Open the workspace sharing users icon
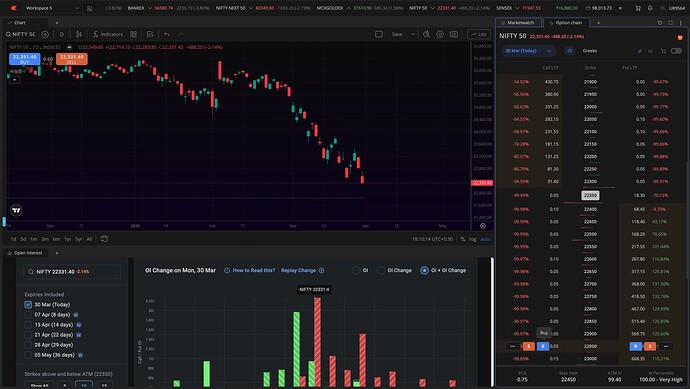This screenshot has height=389, width=690. [x=90, y=8]
